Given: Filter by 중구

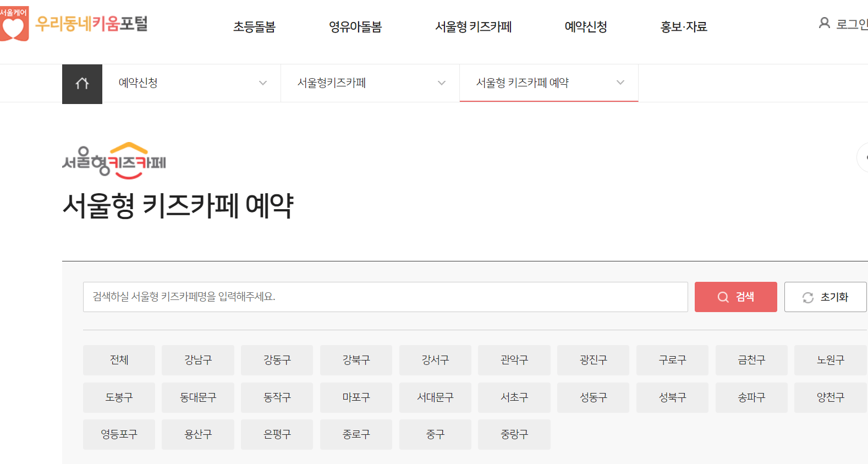Looking at the screenshot, I should [435, 434].
